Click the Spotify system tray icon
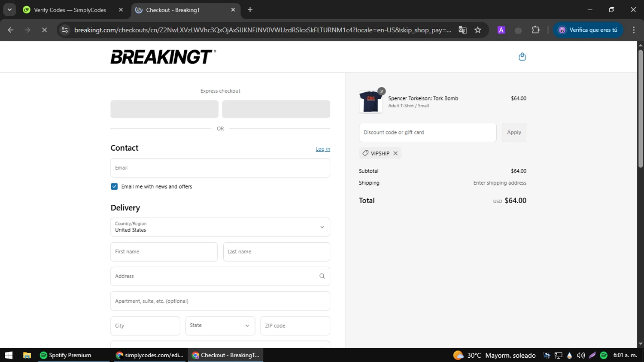Viewport: 644px width, 362px height. (604, 355)
